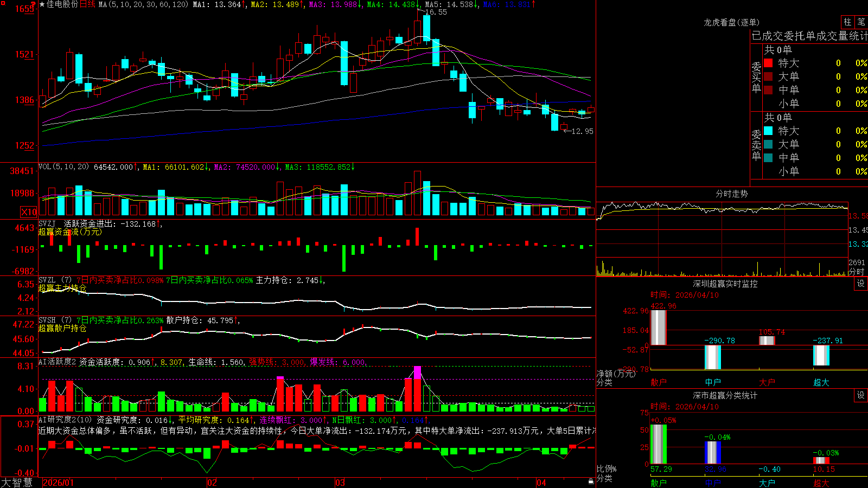This screenshot has width=868, height=488.
Task: Click the 中户 net amount bar (-290.78)
Action: (713, 357)
